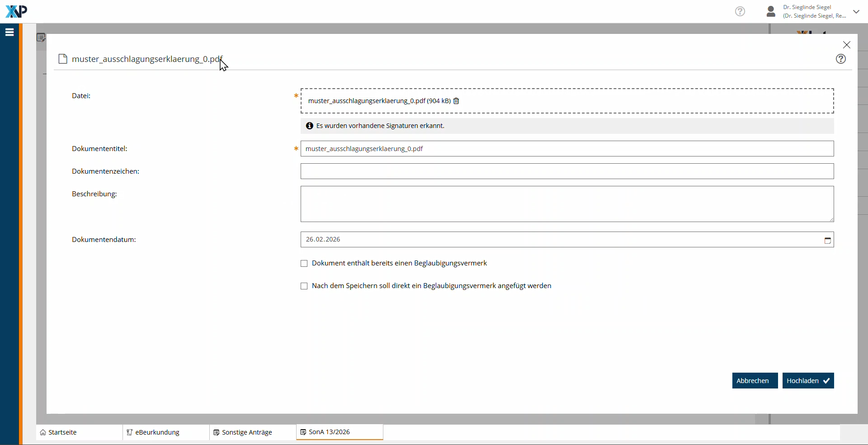Screen dimensions: 868x445
Task: Close the upload dialog with X
Action: (846, 45)
